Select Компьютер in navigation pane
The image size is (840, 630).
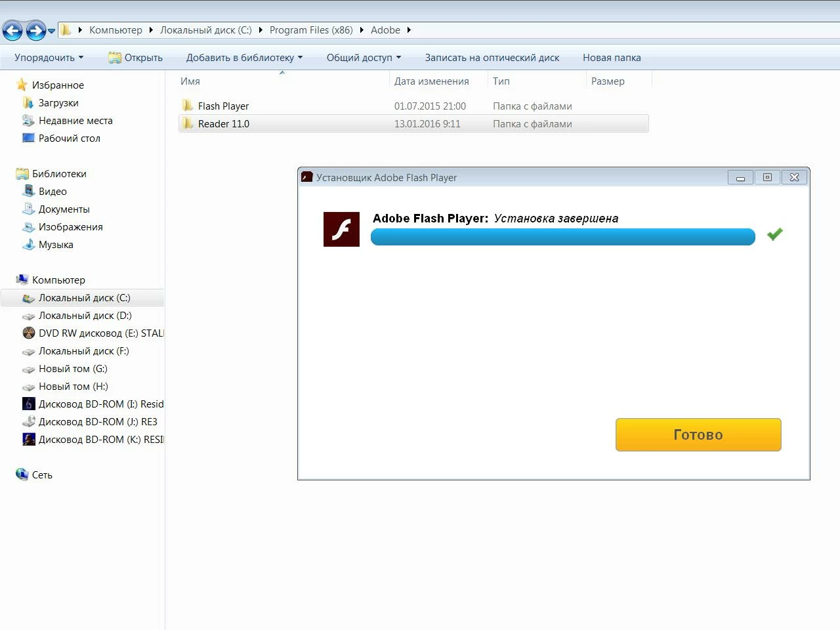[x=58, y=280]
